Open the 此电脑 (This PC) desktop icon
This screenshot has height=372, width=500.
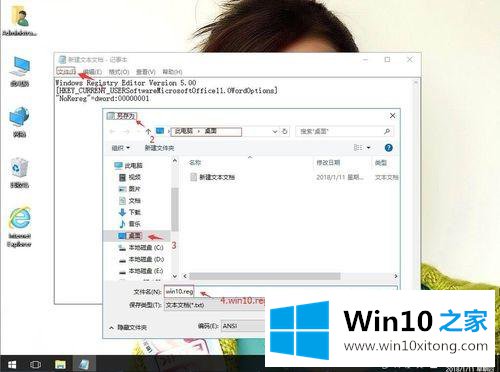tap(19, 72)
